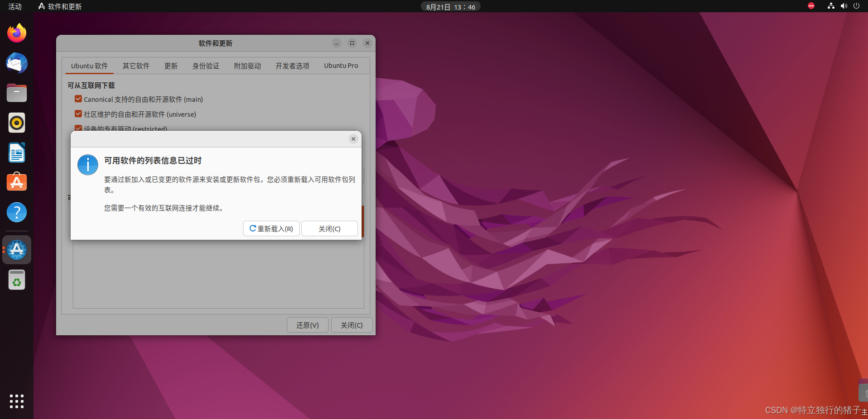
Task: Toggle Canonical 支持的自由和开源软件 (main) checkbox
Action: (x=78, y=99)
